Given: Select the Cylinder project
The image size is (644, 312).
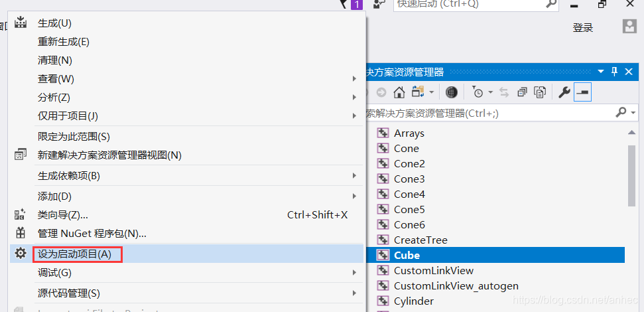Looking at the screenshot, I should [414, 301].
